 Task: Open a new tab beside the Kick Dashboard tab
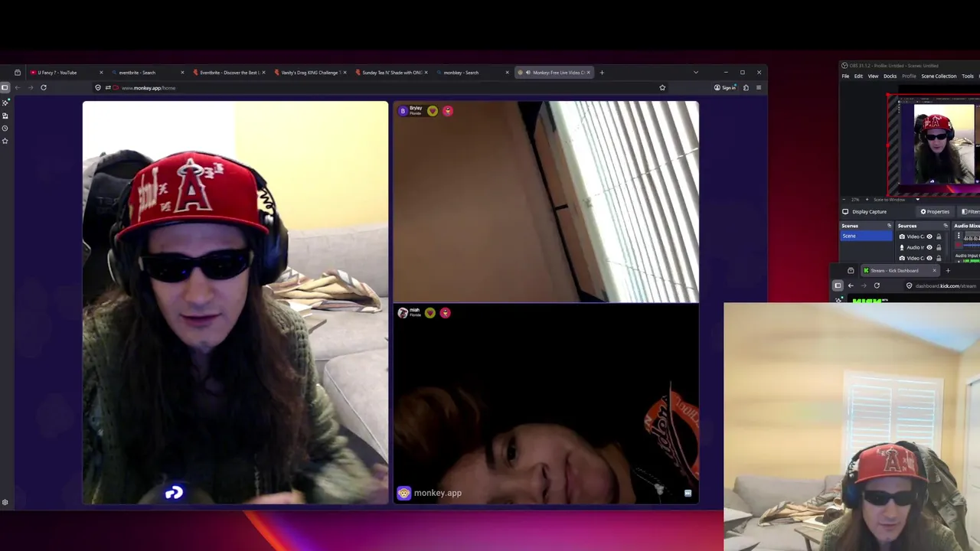(x=948, y=270)
